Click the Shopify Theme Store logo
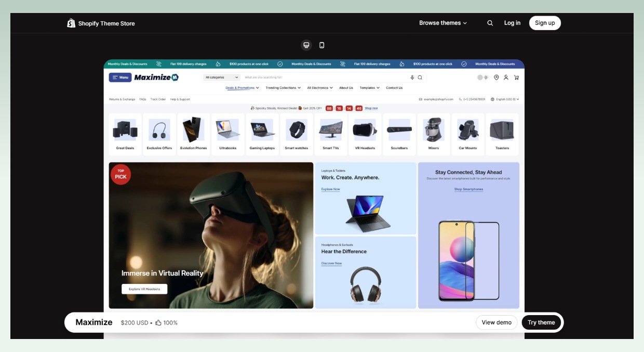 pyautogui.click(x=101, y=23)
